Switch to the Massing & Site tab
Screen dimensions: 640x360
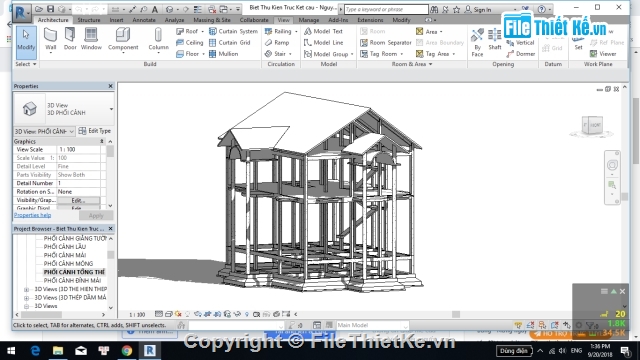point(212,20)
